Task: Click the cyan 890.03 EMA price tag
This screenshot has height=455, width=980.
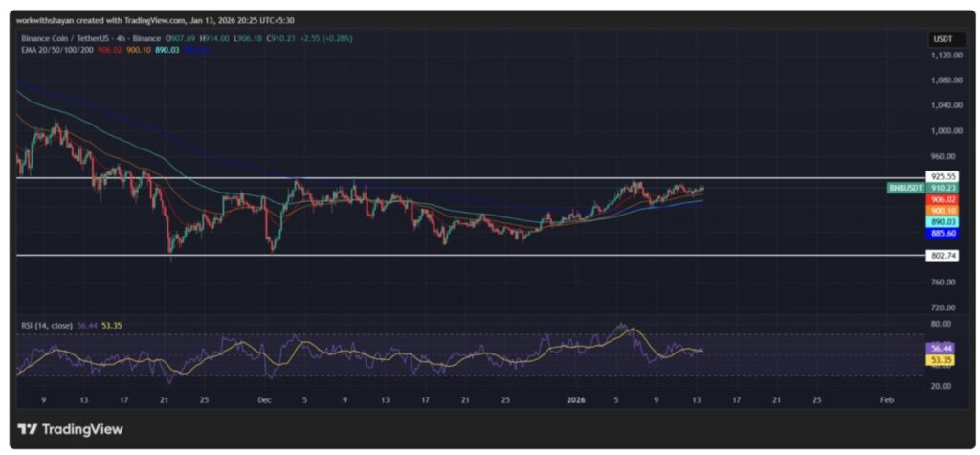Action: click(x=943, y=222)
